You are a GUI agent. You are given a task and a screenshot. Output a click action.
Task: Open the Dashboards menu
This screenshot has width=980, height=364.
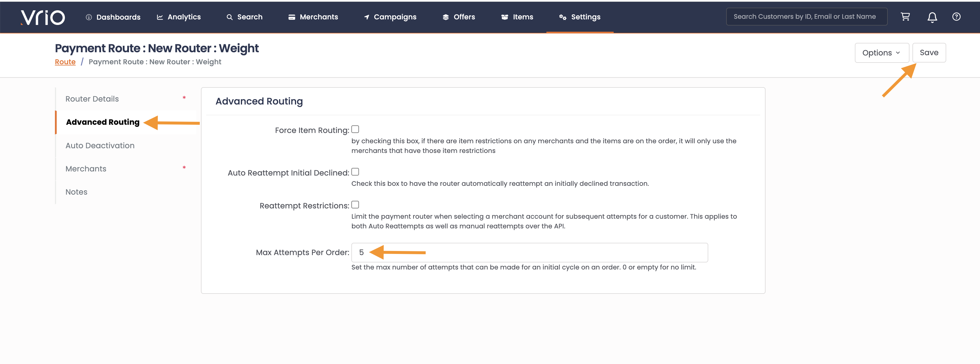pos(113,17)
